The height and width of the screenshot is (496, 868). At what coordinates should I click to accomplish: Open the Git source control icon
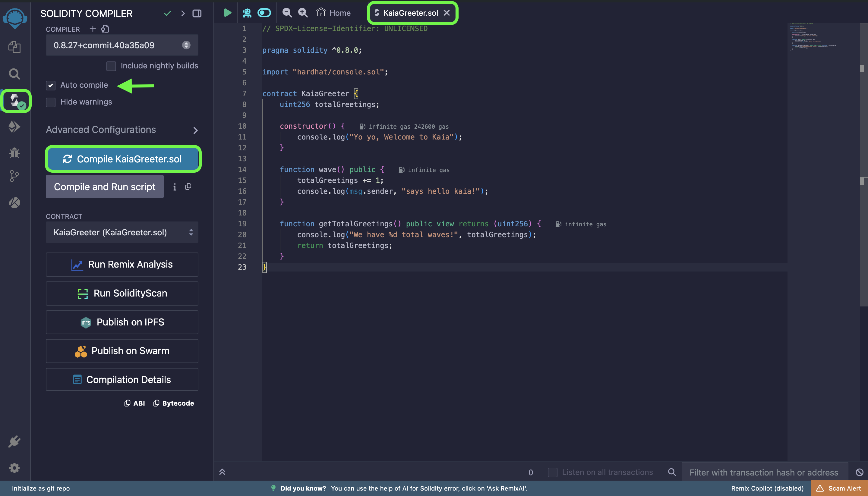pos(14,176)
